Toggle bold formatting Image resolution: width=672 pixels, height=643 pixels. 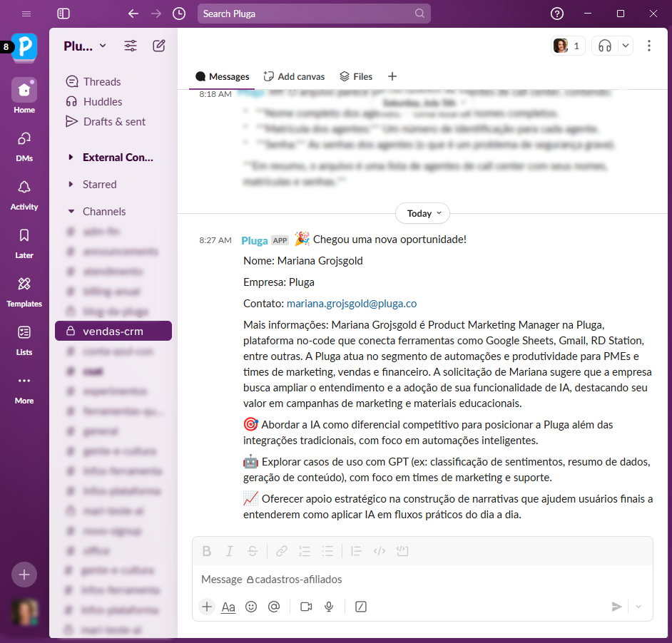click(x=207, y=551)
